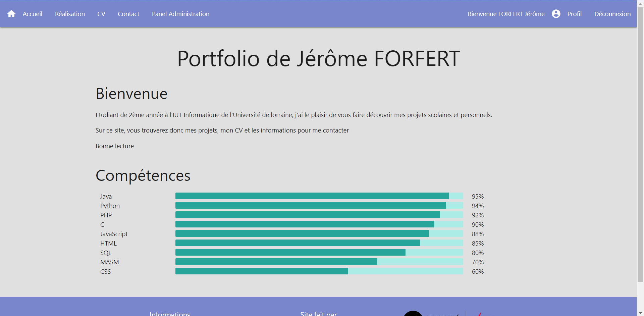Click the Bienvenue FORFERT Jérôme text
Screen dimensions: 644x316
506,14
